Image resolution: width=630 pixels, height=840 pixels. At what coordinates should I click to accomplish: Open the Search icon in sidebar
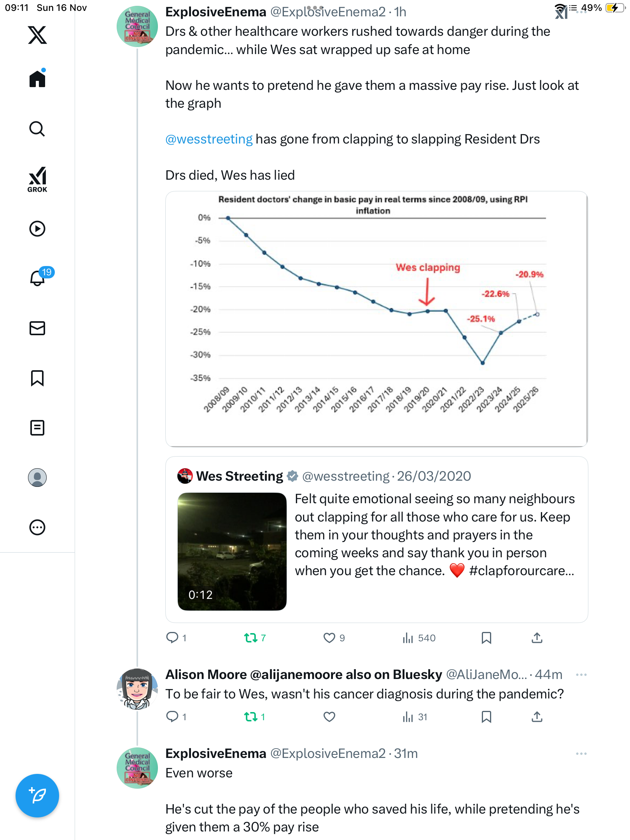point(37,129)
